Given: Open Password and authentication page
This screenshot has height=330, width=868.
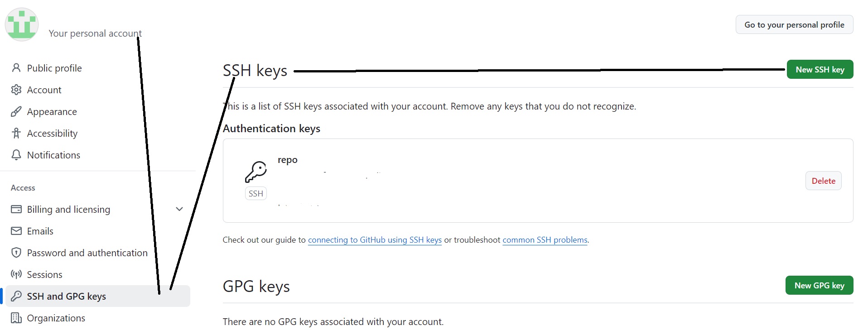Looking at the screenshot, I should pyautogui.click(x=87, y=253).
